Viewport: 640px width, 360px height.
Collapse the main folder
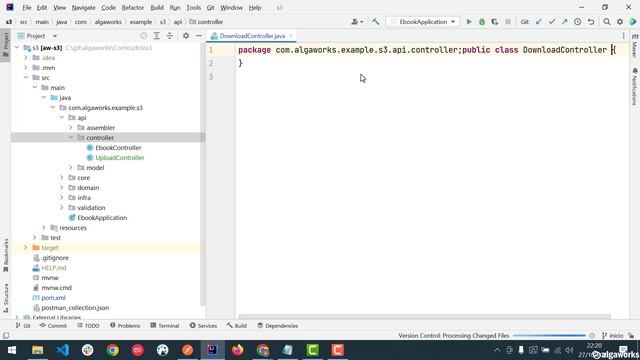(x=35, y=87)
